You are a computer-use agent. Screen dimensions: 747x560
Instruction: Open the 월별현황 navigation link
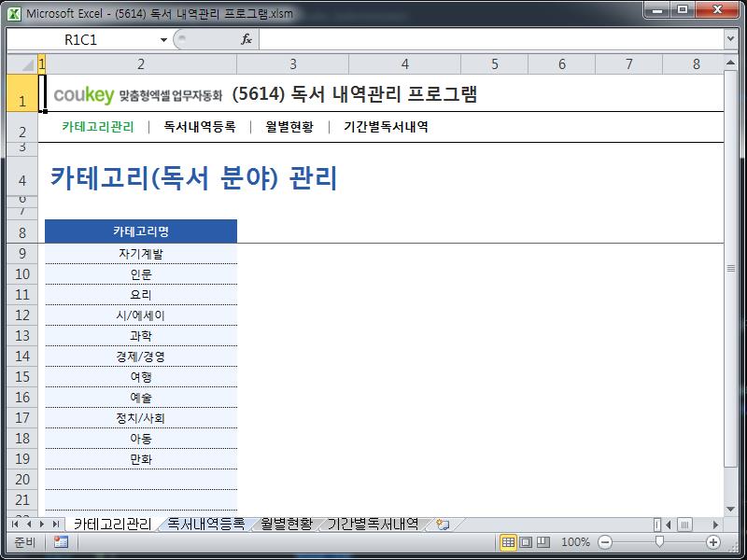289,127
